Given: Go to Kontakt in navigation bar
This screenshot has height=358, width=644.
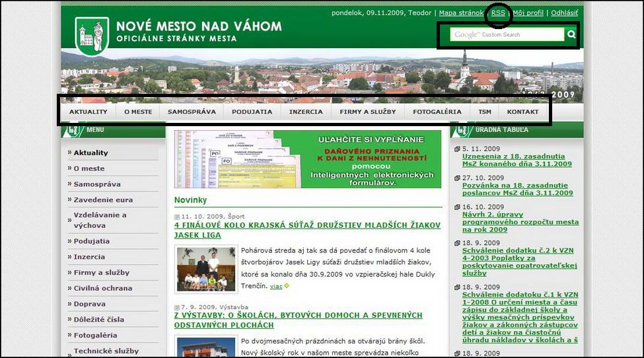Looking at the screenshot, I should tap(522, 112).
